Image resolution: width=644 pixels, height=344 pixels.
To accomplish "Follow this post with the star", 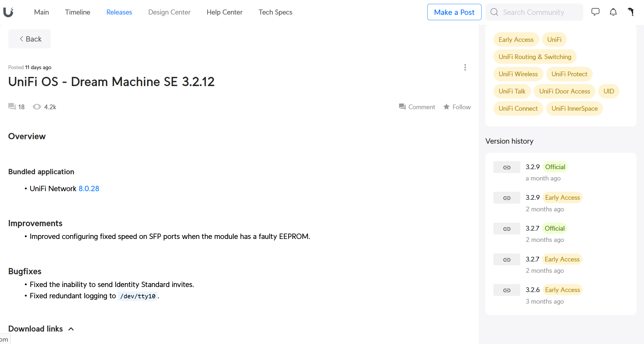I will tap(457, 107).
